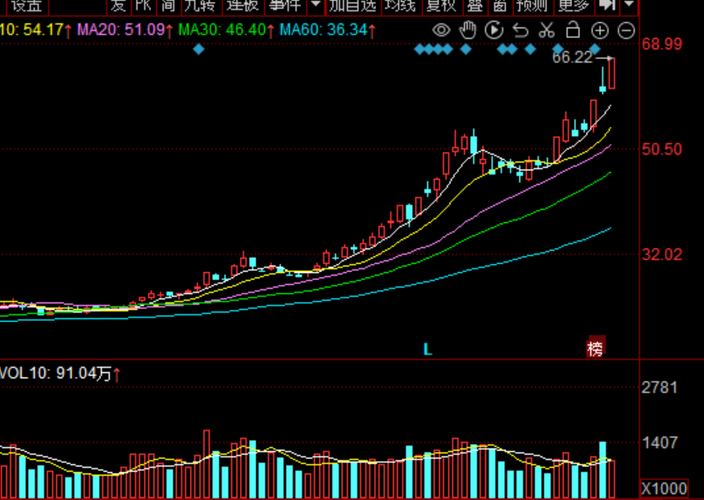Click the 叠 overlay button
The height and width of the screenshot is (500, 704).
(475, 6)
